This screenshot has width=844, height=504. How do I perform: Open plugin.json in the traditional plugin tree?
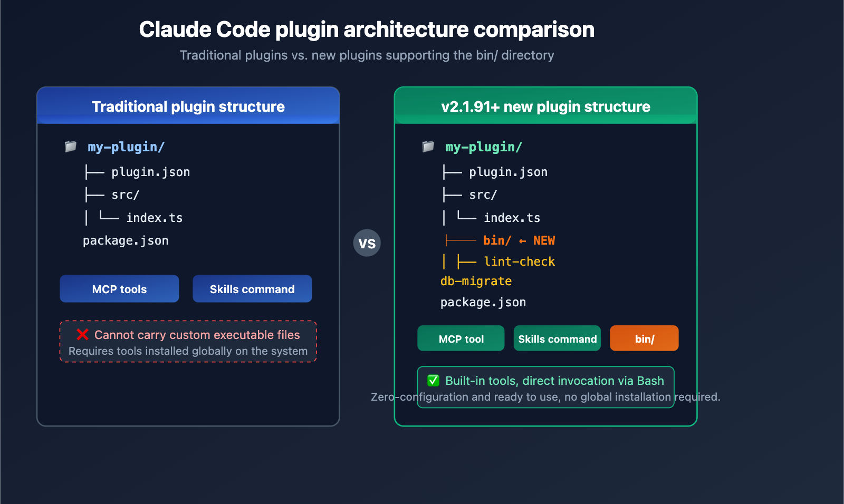[150, 172]
